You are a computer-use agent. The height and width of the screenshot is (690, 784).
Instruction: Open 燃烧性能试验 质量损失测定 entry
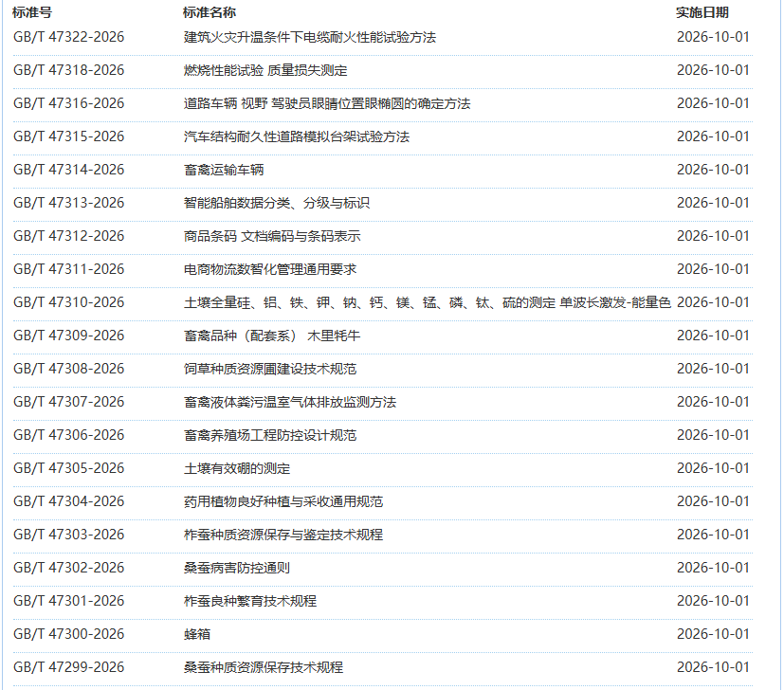coord(265,70)
